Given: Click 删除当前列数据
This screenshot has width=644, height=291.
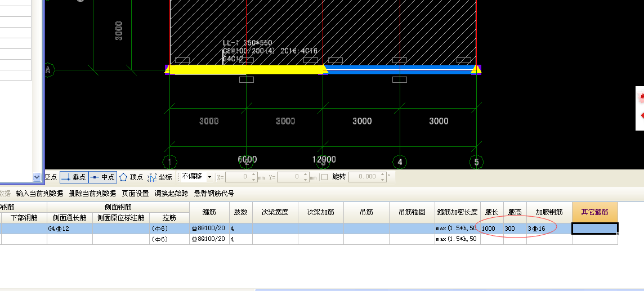Looking at the screenshot, I should (92, 193).
